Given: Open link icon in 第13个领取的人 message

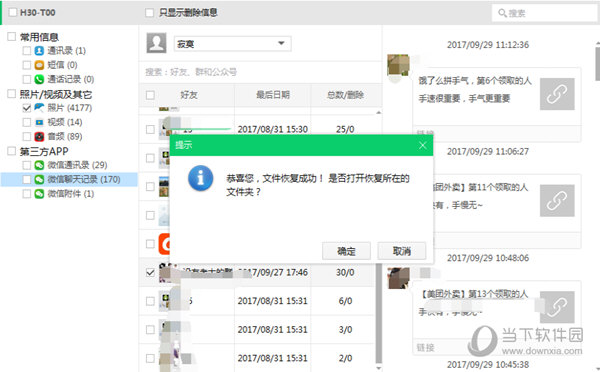Looking at the screenshot, I should point(557,307).
